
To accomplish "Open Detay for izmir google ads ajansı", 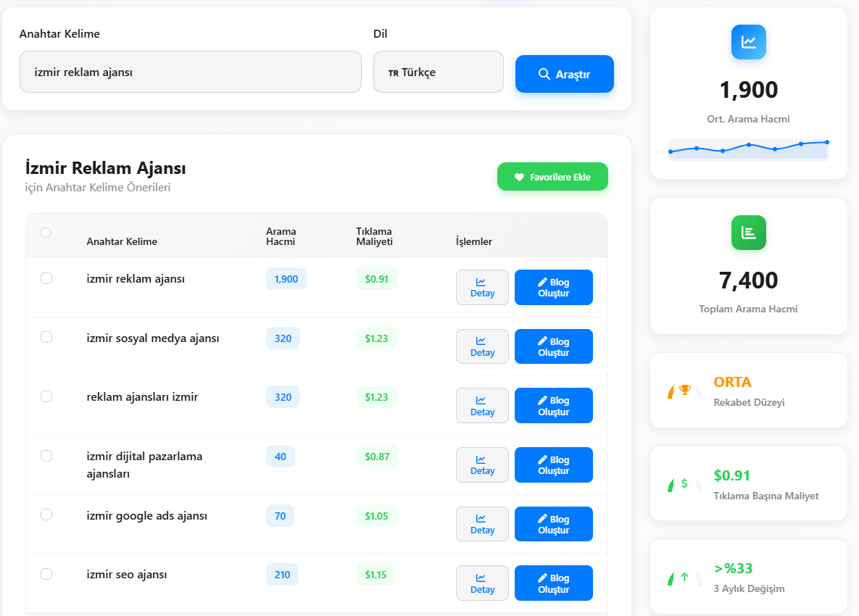I will [x=482, y=524].
